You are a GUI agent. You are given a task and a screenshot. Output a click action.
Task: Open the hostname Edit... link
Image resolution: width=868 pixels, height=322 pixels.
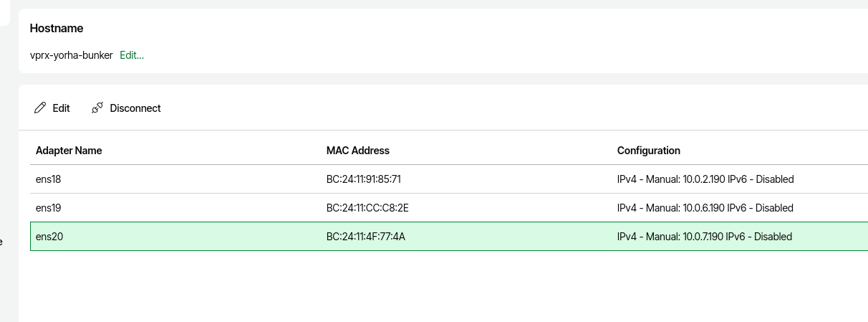pos(132,55)
